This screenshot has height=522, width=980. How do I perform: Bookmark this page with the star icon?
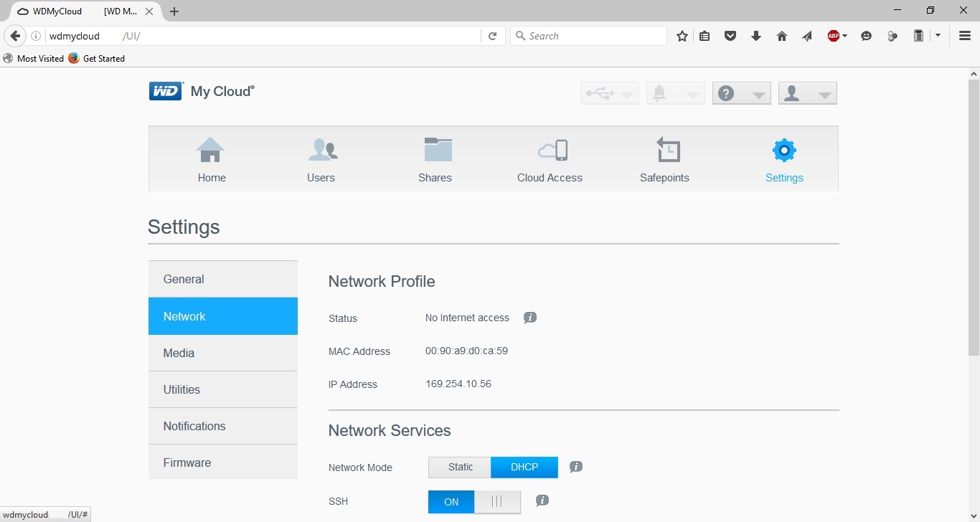click(682, 36)
